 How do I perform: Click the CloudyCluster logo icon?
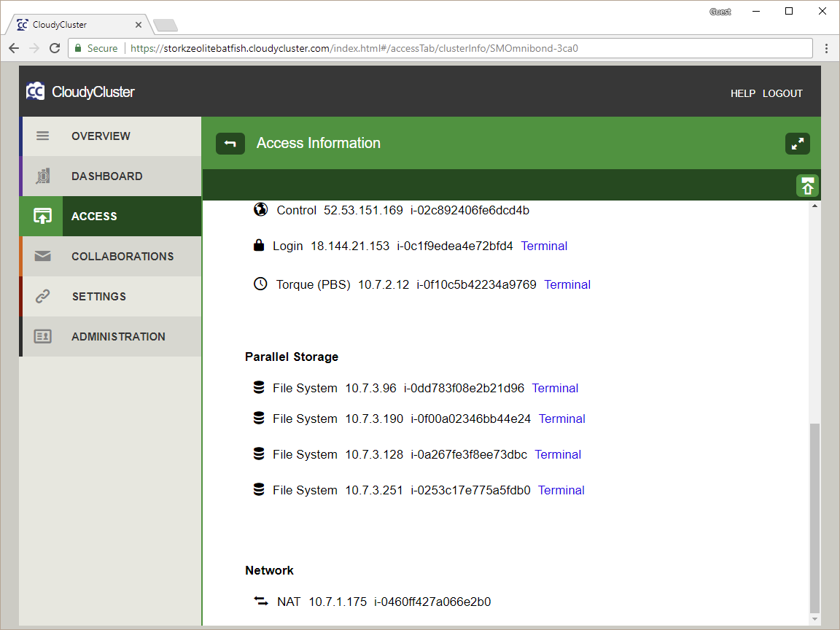pos(35,92)
